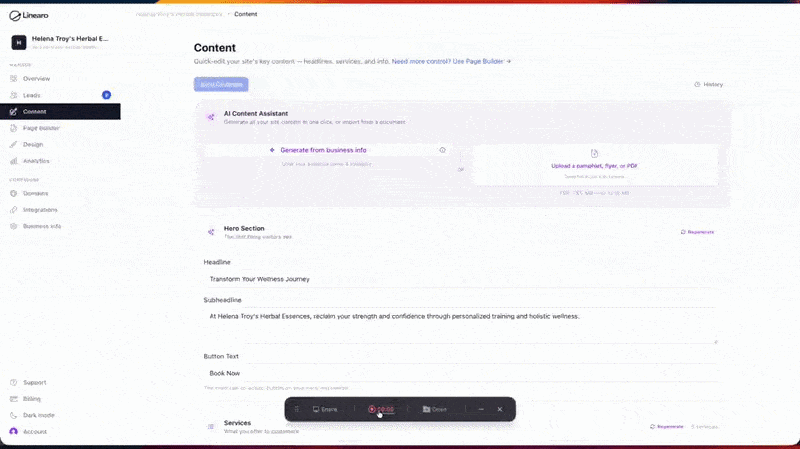This screenshot has height=449, width=800.
Task: Click the Leads notification badge
Action: 106,95
